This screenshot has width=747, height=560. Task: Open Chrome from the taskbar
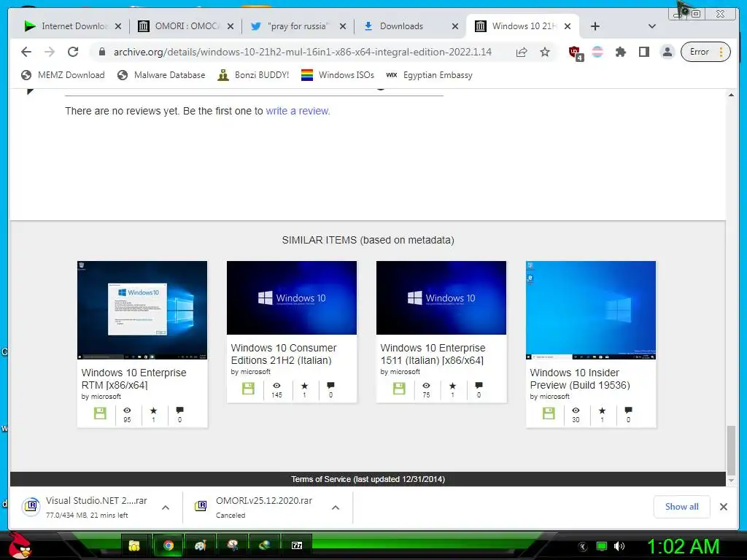click(x=169, y=545)
